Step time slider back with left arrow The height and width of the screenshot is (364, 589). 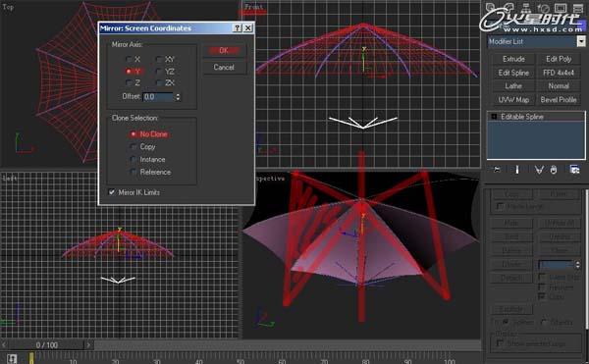[x=4, y=344]
